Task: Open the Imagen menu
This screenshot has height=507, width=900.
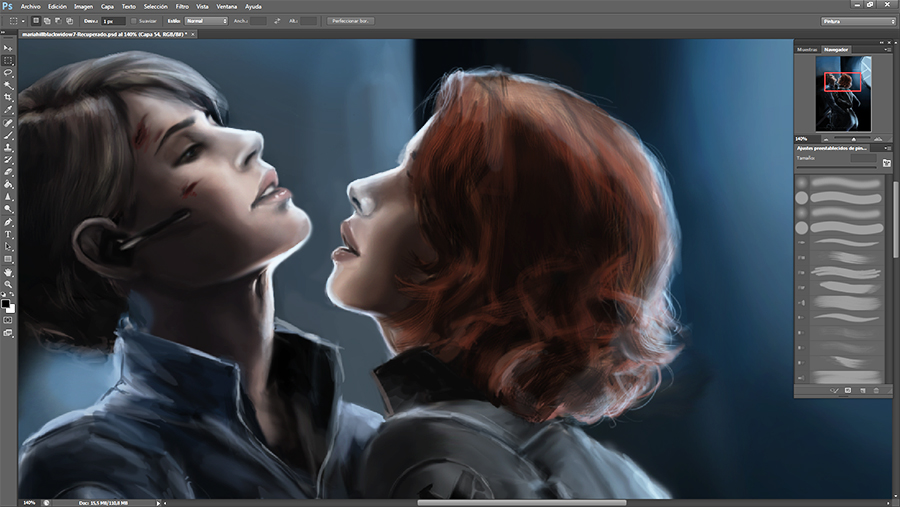Action: tap(83, 7)
